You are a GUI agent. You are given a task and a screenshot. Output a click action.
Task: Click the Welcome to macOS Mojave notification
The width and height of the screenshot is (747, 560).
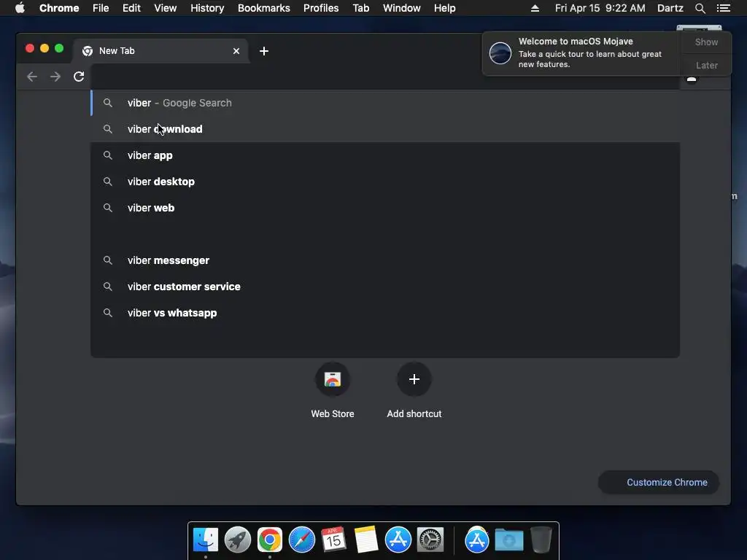pyautogui.click(x=581, y=53)
